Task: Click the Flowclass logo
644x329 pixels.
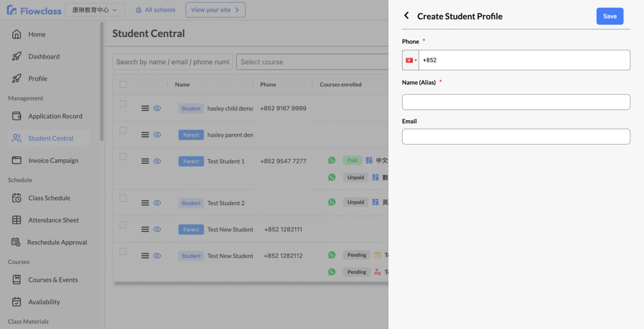Action: [34, 10]
